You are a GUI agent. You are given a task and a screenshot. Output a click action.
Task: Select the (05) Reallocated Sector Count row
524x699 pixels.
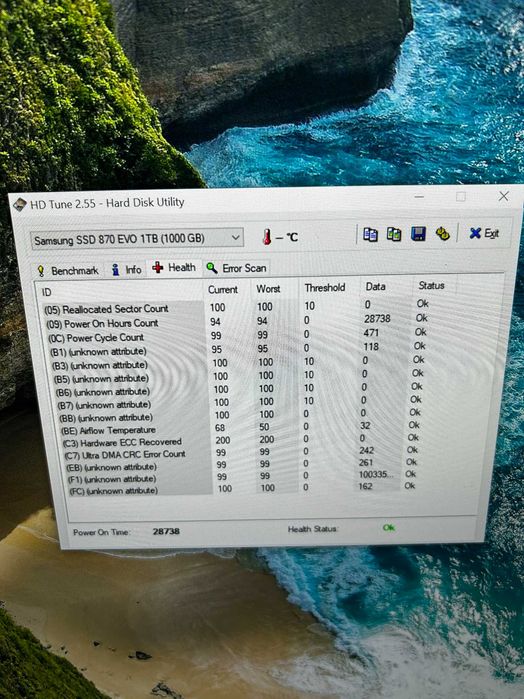tap(235, 307)
